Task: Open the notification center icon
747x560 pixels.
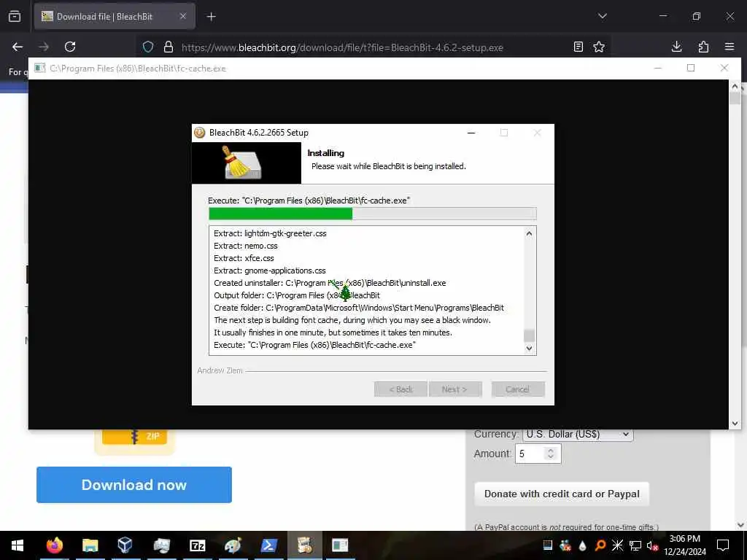Action: pos(723,545)
